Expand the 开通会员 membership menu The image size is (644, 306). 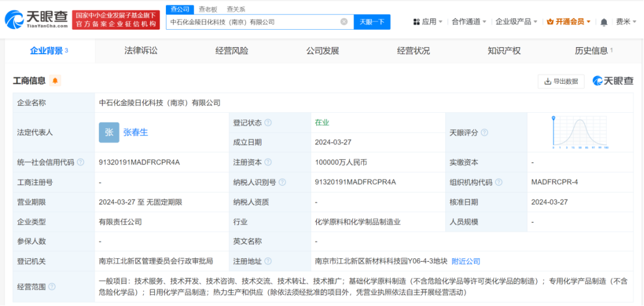(568, 22)
